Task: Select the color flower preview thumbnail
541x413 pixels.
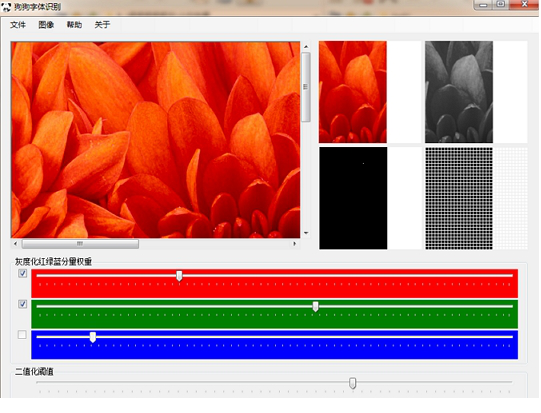Action: click(353, 92)
